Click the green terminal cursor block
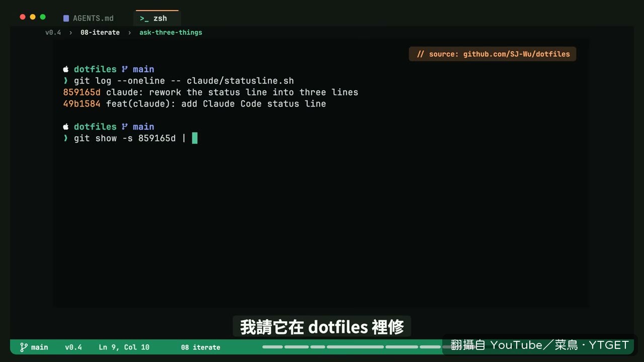The image size is (644, 362). pos(195,138)
